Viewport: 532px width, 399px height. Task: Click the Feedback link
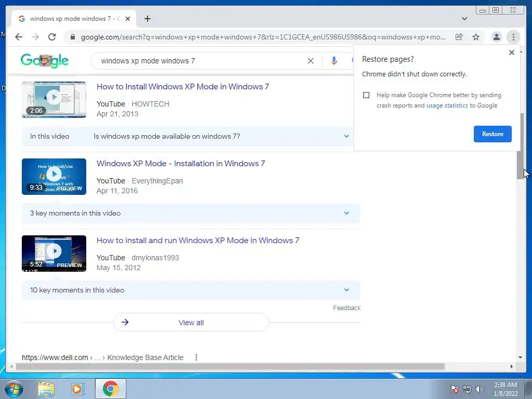click(x=347, y=308)
